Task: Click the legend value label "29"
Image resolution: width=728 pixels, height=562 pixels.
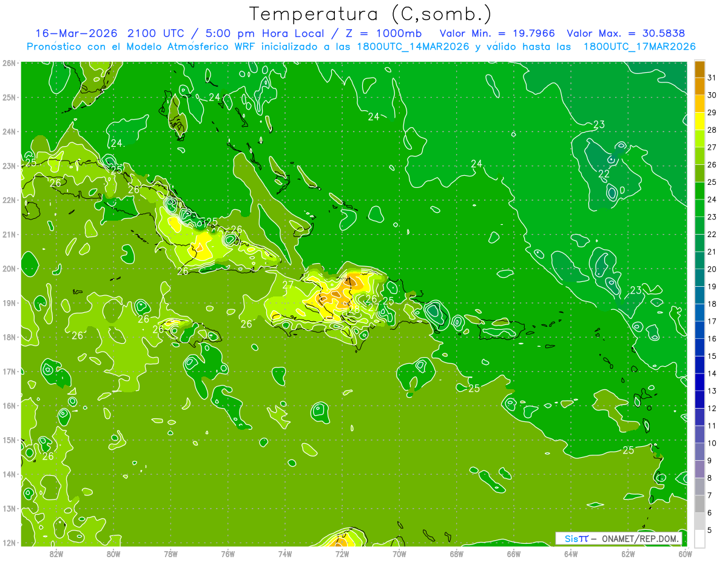Action: tap(712, 112)
